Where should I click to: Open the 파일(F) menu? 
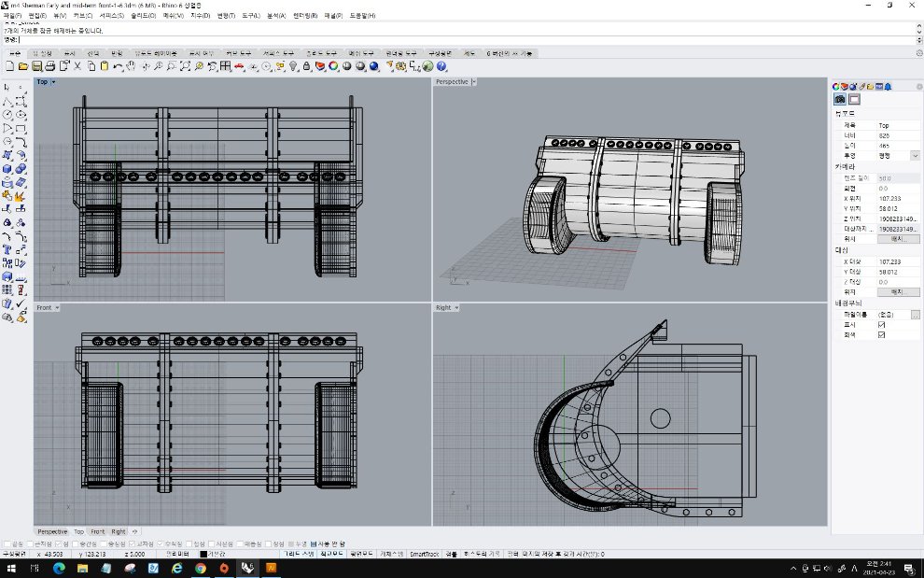12,16
